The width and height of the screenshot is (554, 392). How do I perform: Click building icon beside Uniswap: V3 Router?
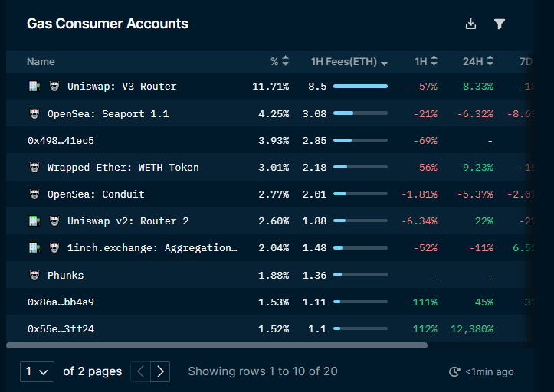point(34,87)
